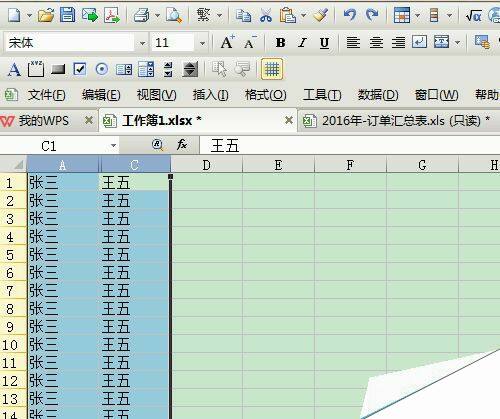Image resolution: width=500 pixels, height=419 pixels.
Task: Cut selection with scissors icon
Action: tap(266, 15)
